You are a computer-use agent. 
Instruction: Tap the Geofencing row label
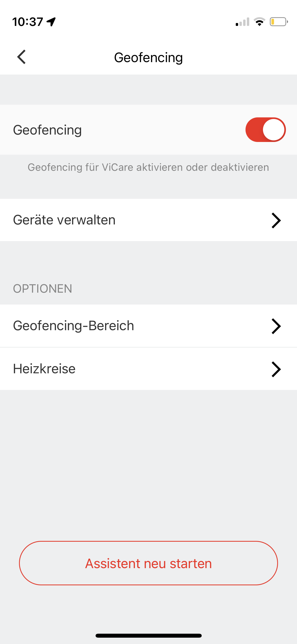click(x=47, y=130)
